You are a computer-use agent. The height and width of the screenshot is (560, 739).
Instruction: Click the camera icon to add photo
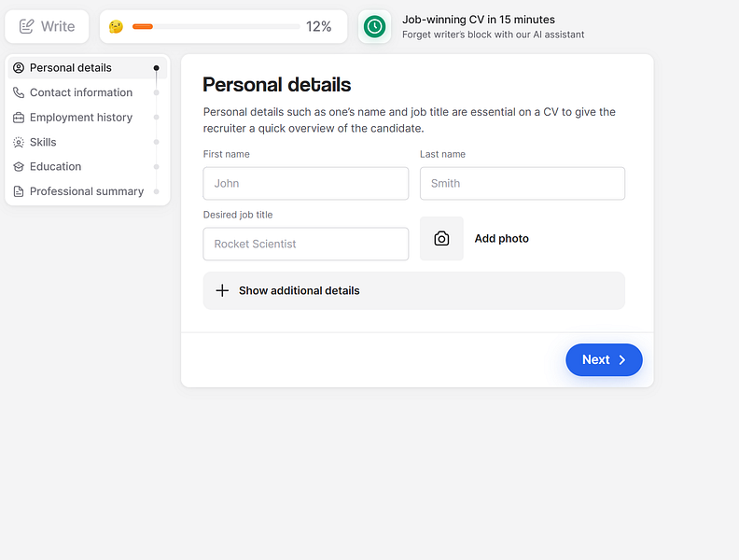click(441, 239)
